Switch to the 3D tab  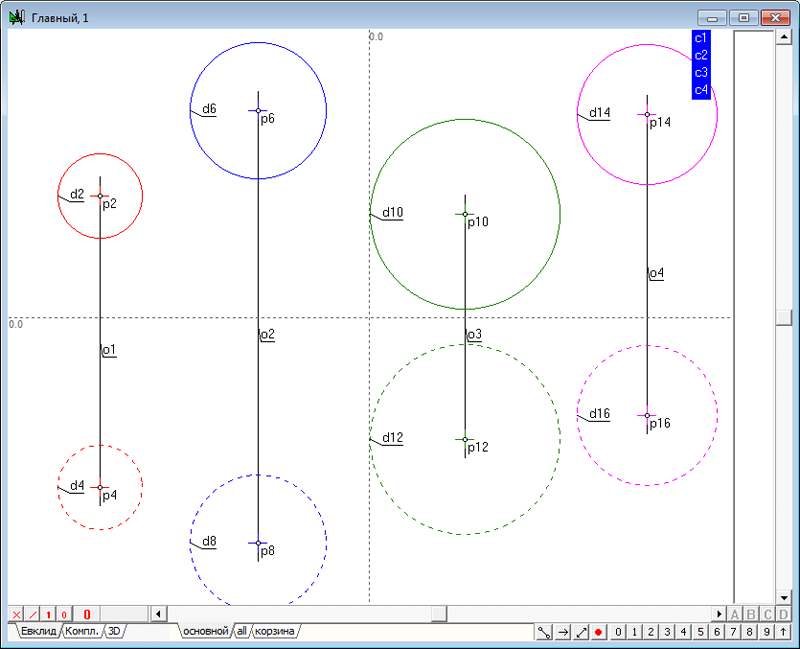[114, 631]
